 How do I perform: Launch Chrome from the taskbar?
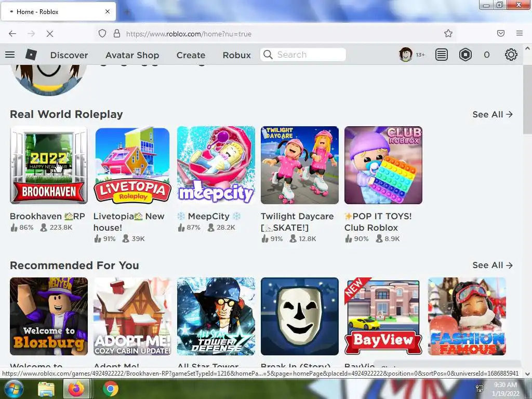(110, 389)
